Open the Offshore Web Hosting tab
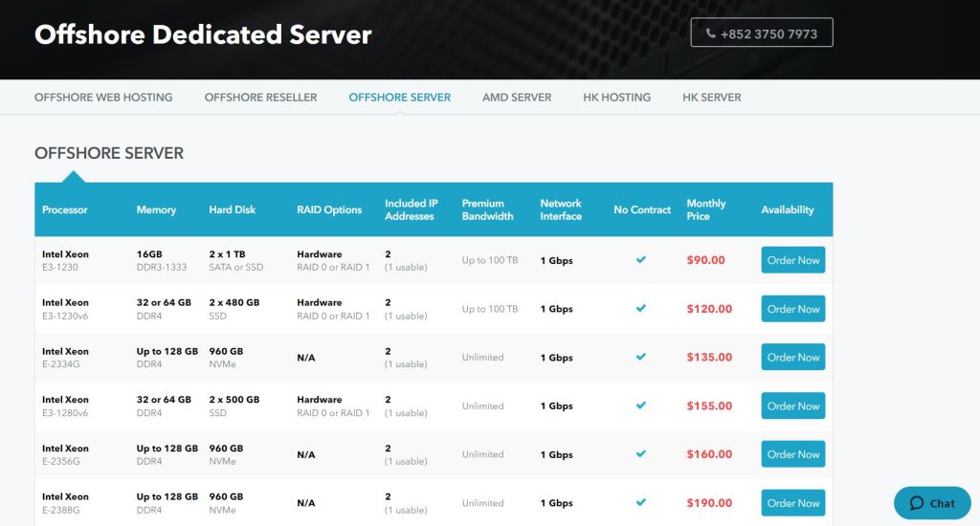This screenshot has width=980, height=526. click(103, 98)
